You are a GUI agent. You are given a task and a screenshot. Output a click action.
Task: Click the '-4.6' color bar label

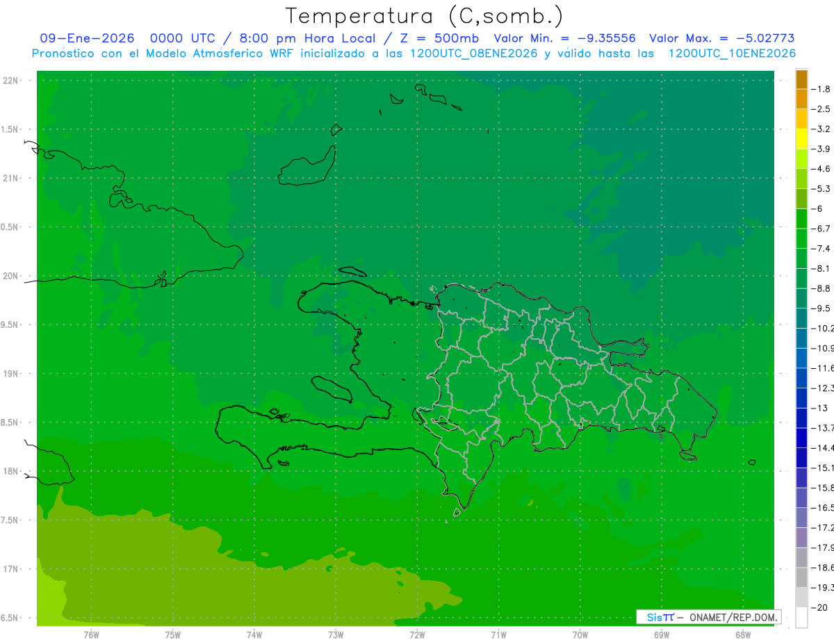tap(822, 169)
